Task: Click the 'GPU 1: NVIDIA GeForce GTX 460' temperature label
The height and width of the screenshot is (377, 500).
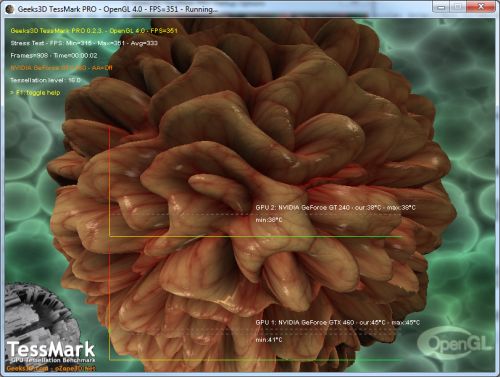Action: 338,323
